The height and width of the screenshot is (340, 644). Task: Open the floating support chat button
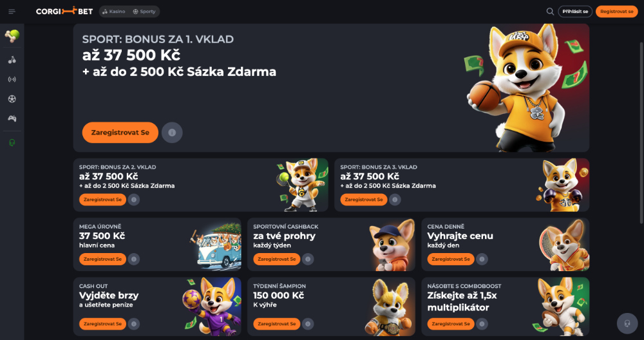(627, 323)
